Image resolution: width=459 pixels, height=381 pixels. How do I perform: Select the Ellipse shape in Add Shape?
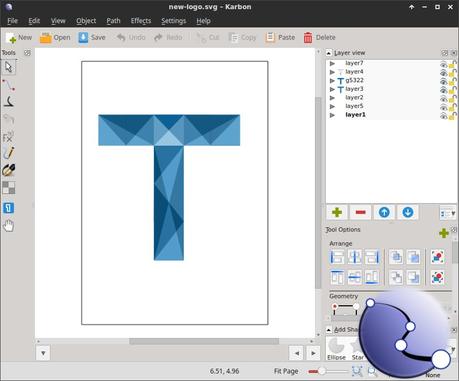pyautogui.click(x=336, y=349)
